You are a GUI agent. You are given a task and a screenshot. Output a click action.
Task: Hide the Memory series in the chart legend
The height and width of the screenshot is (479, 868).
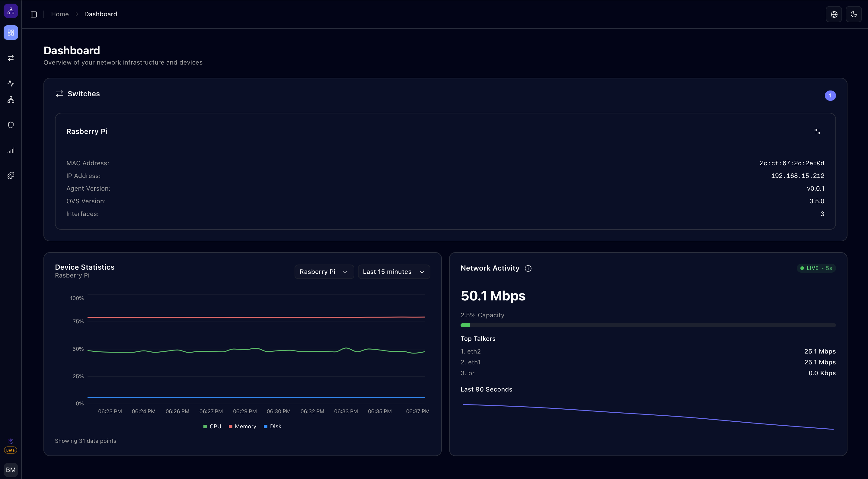pos(242,426)
